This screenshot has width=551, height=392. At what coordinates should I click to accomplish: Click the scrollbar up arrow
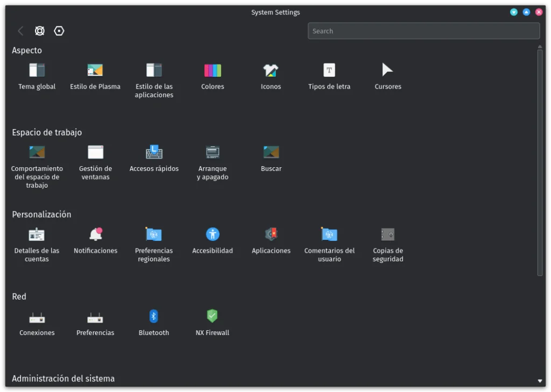click(540, 46)
